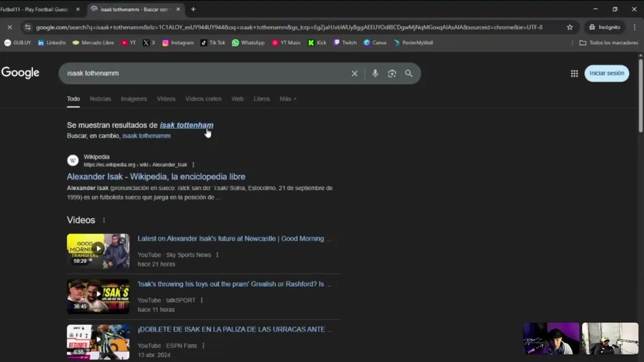Clear the search box with the X icon
This screenshot has height=362, width=644.
tap(355, 73)
